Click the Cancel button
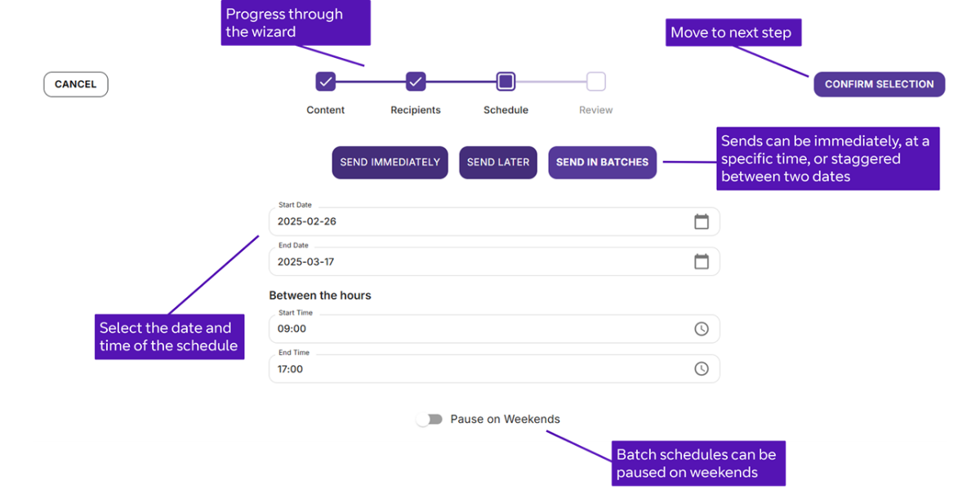The width and height of the screenshot is (980, 490). [75, 84]
